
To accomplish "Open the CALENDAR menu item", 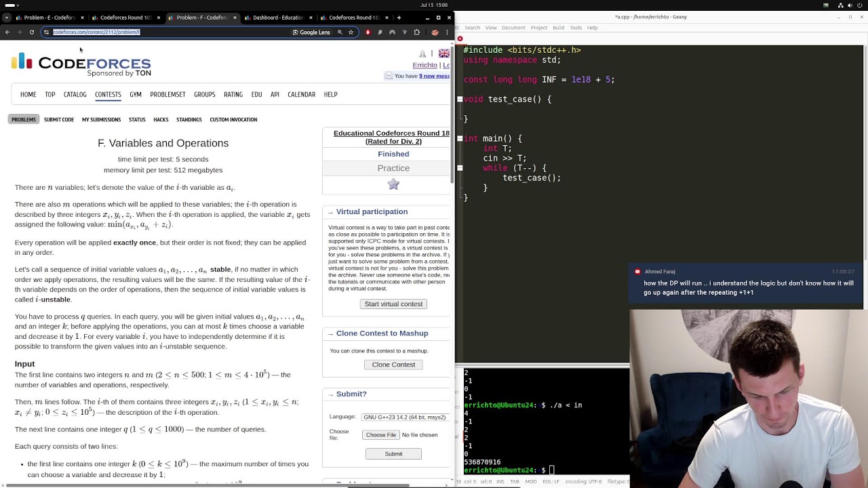I will coord(301,94).
